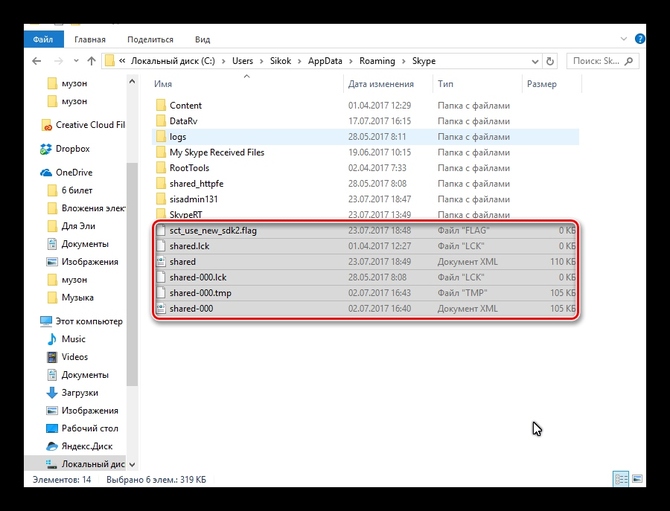Image resolution: width=670 pixels, height=511 pixels.
Task: Expand the address bar history dropdown
Action: click(x=535, y=61)
